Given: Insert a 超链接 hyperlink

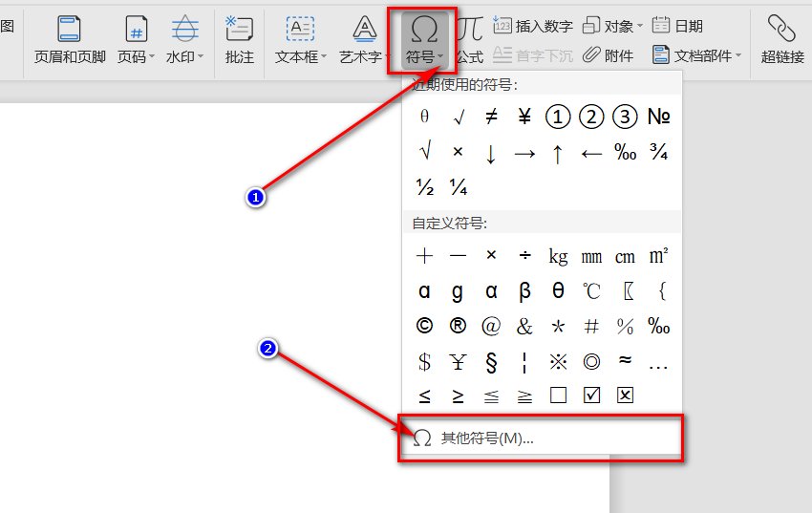Looking at the screenshot, I should click(x=782, y=40).
